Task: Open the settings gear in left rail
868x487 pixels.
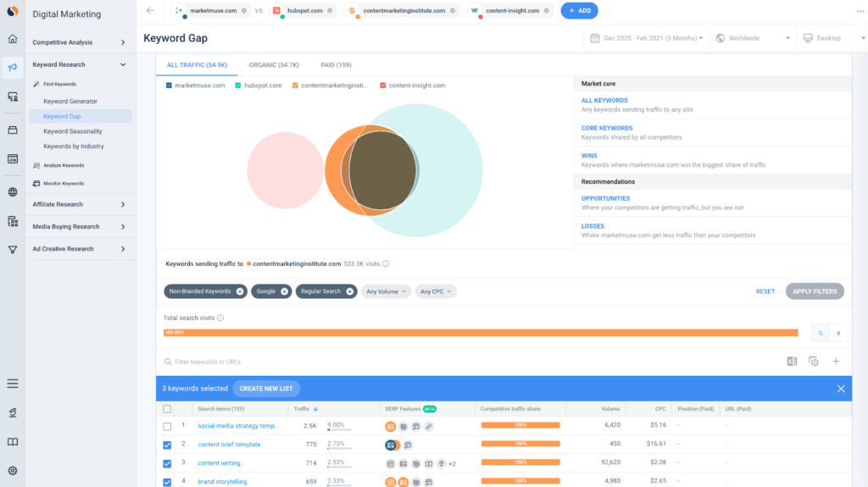Action: 12,470
